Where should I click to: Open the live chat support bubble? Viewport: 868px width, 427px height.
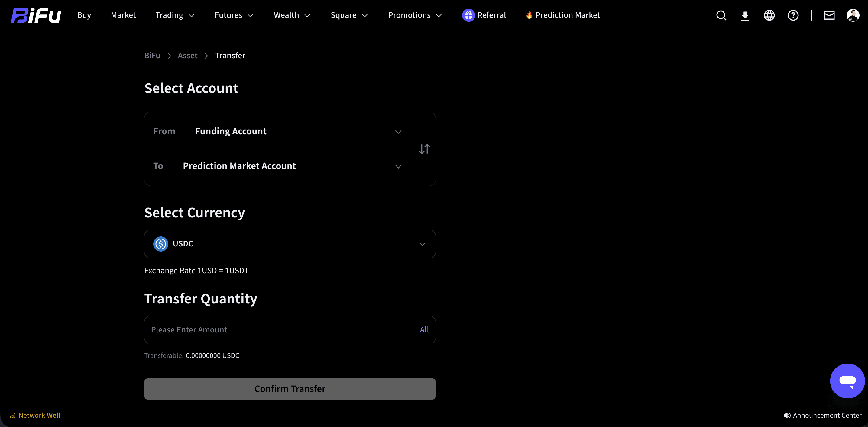[x=847, y=380]
